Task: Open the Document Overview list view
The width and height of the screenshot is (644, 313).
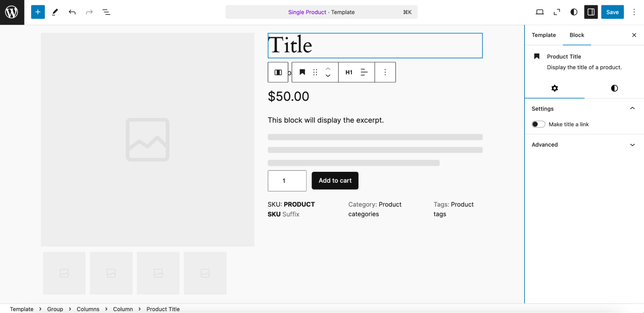Action: tap(106, 12)
